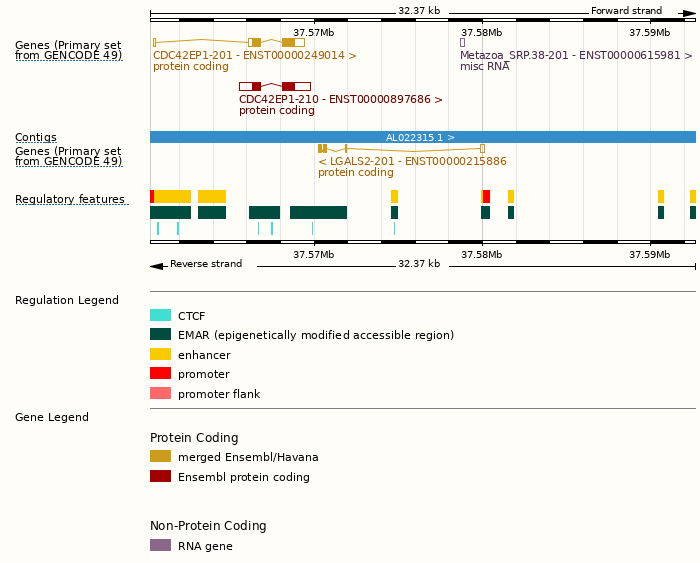Open the Contigs track label
Screen dimensions: 700x563
tap(36, 138)
